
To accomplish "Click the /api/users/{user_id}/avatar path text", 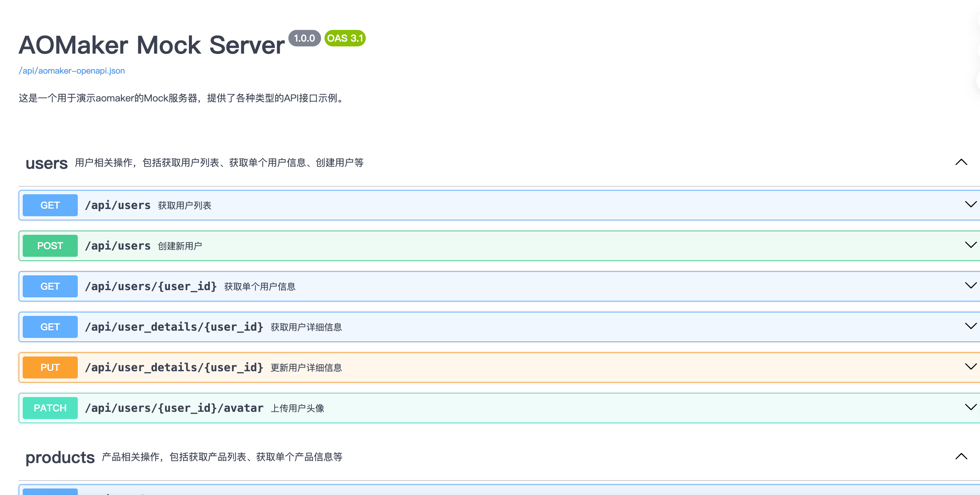I will tap(174, 408).
